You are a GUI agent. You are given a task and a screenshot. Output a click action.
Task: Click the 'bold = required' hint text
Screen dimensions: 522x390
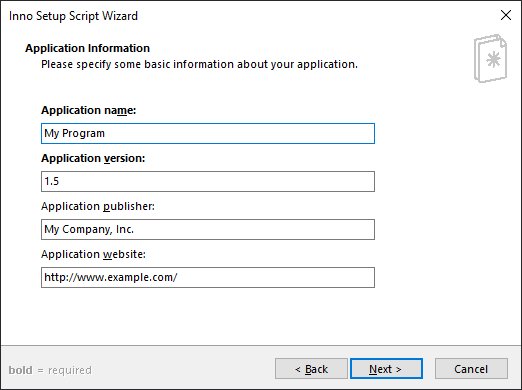pyautogui.click(x=50, y=370)
